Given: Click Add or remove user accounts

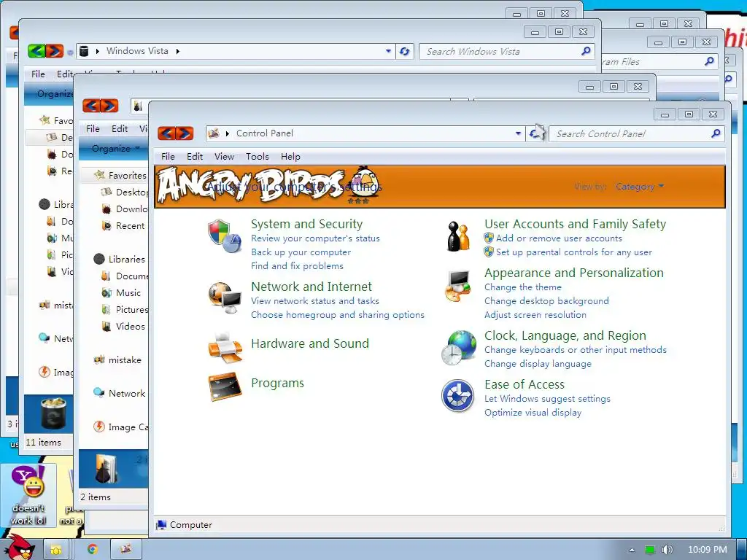Looking at the screenshot, I should coord(559,238).
